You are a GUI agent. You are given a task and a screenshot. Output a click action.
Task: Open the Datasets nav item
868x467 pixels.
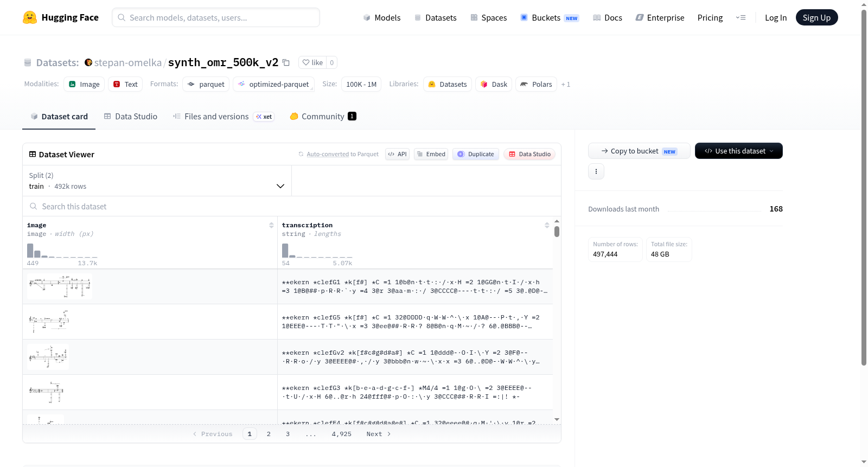click(435, 17)
